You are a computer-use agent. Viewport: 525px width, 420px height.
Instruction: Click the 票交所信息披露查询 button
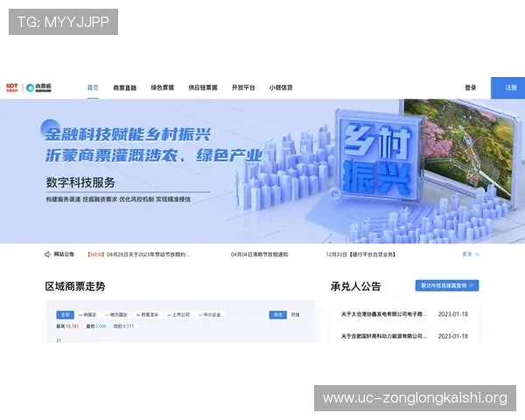tap(447, 286)
